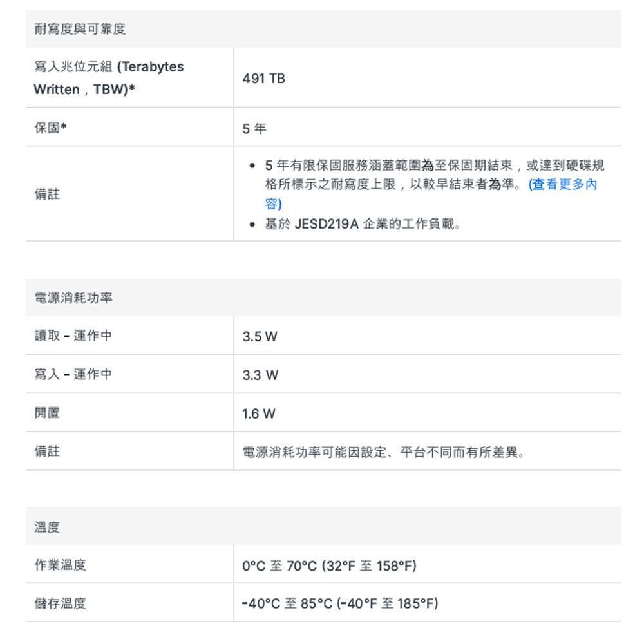Click the 491 TB value cell
Screen dimensions: 644x644
264,79
